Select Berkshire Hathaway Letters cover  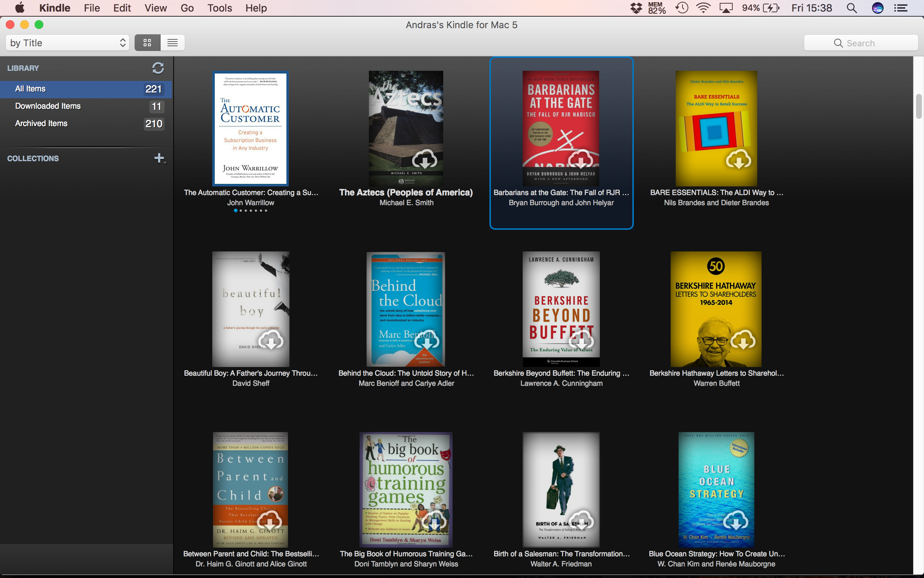click(716, 309)
